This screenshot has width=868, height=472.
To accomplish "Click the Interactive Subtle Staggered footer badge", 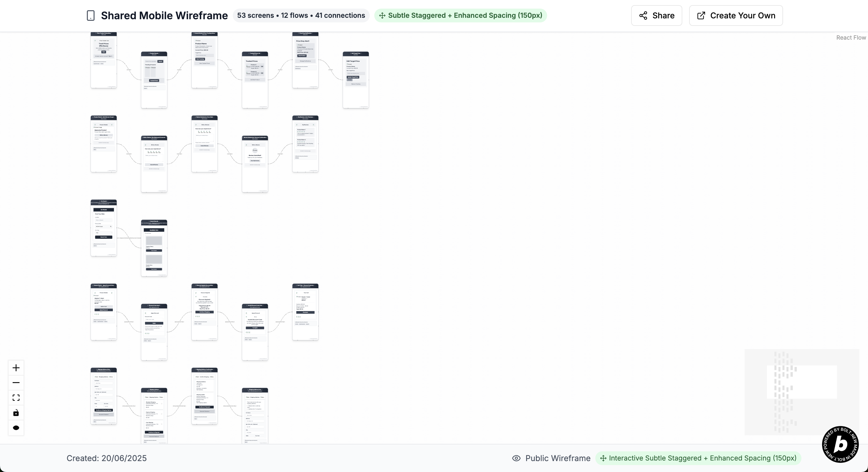I will [x=698, y=458].
